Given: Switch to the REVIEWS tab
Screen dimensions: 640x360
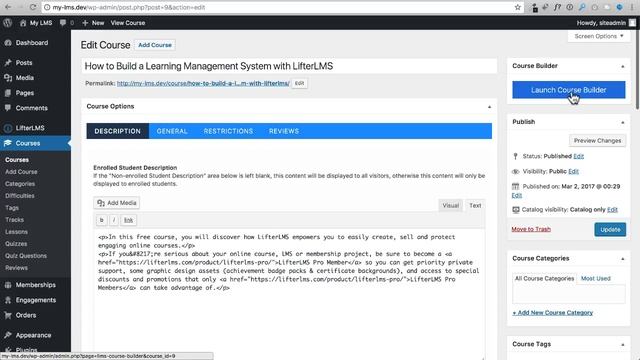Looking at the screenshot, I should pos(284,131).
